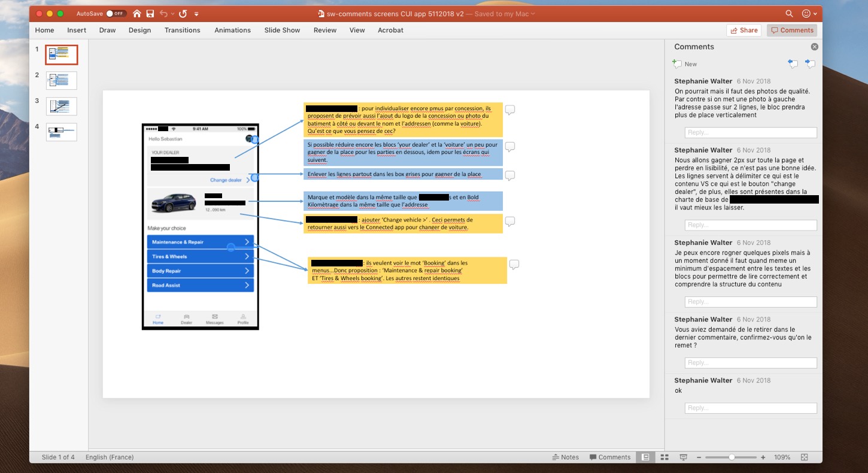The width and height of the screenshot is (868, 473).
Task: Click the Redo arrow icon
Action: point(183,13)
